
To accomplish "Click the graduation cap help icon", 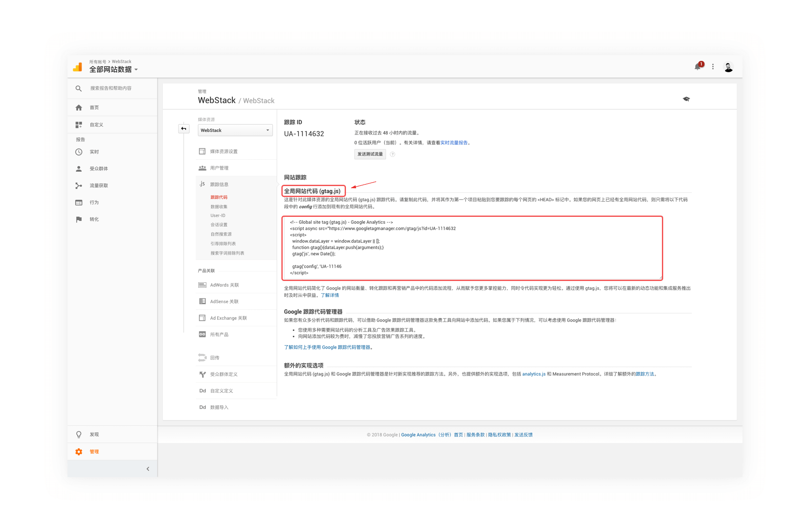I will point(686,99).
